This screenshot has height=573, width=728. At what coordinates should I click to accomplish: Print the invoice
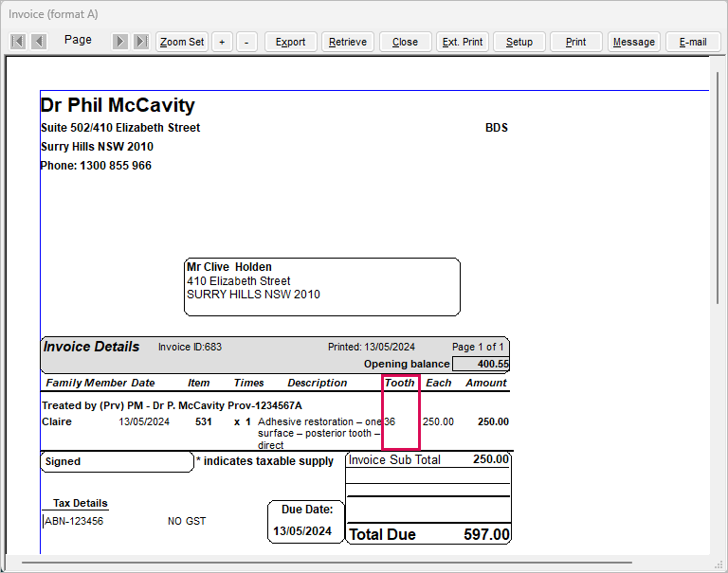(576, 42)
